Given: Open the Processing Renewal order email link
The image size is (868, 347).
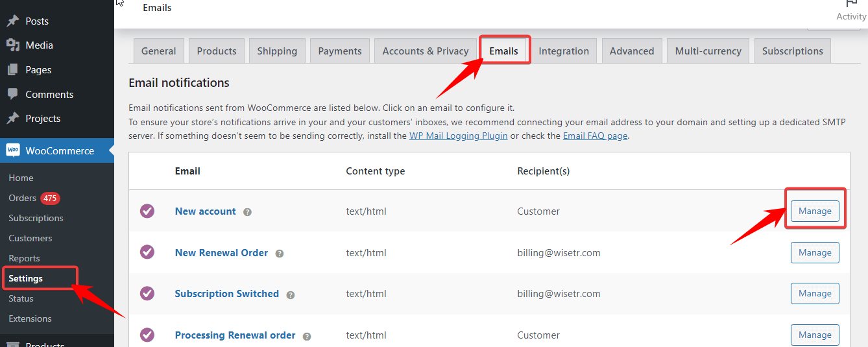Looking at the screenshot, I should (x=235, y=335).
